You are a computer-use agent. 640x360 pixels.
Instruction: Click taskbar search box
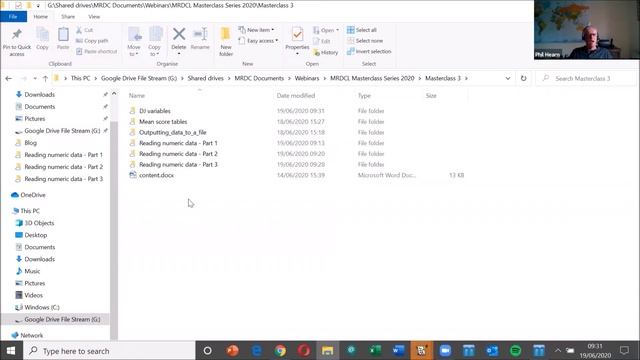109,351
